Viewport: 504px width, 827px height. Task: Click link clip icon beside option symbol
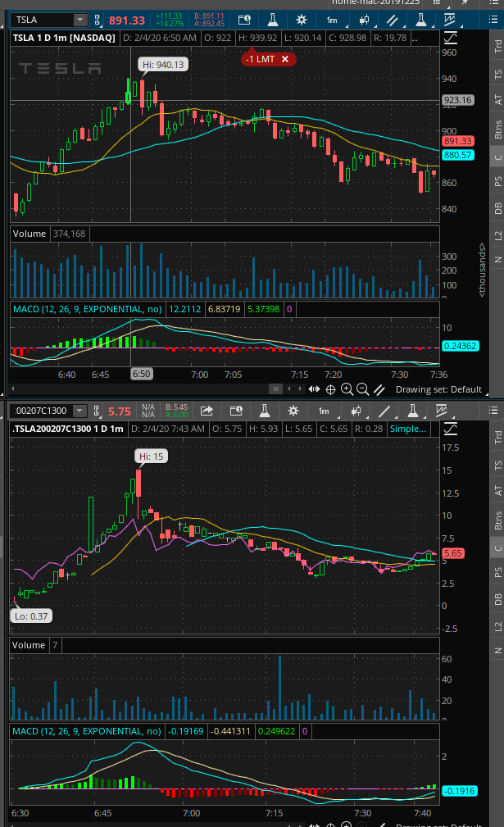point(96,411)
